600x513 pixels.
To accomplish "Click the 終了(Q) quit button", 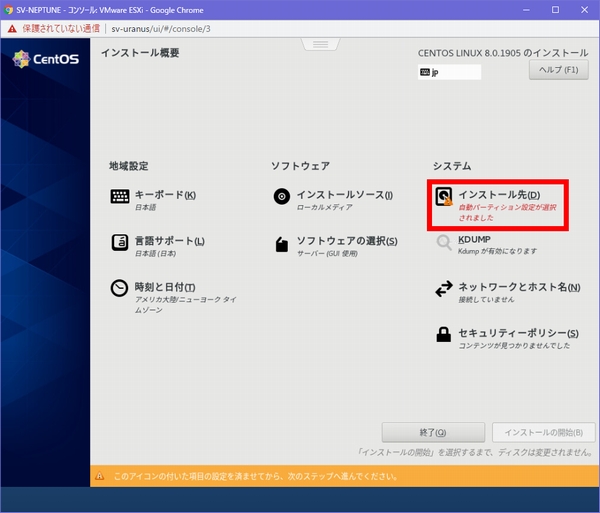I will click(433, 432).
